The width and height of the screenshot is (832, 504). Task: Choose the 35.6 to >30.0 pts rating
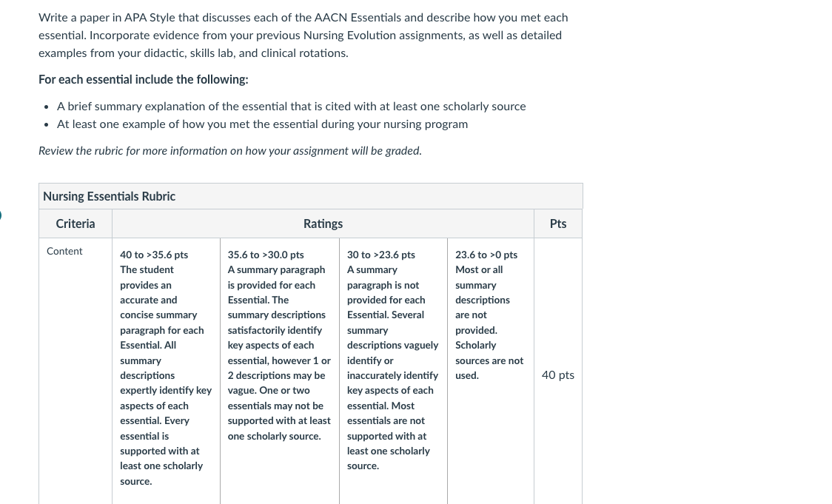tap(266, 255)
